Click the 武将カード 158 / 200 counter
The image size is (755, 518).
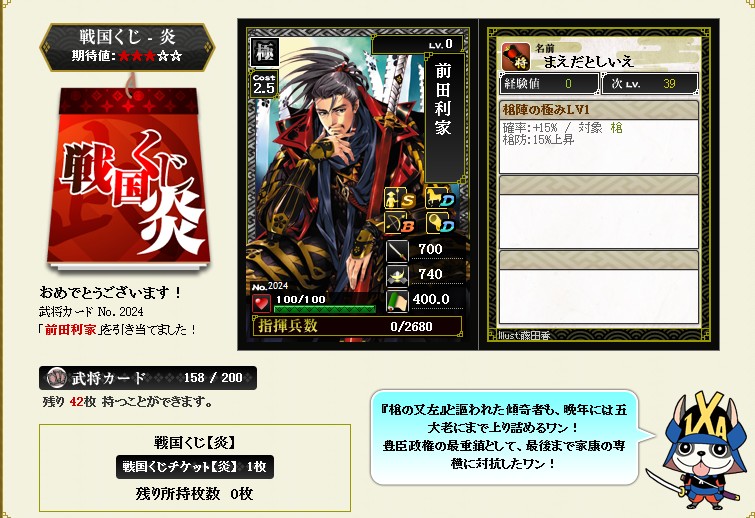pos(148,378)
